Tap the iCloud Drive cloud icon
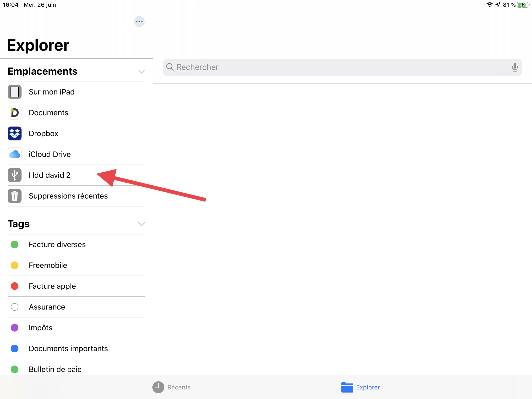Screen dimensions: 532x399 [14, 154]
